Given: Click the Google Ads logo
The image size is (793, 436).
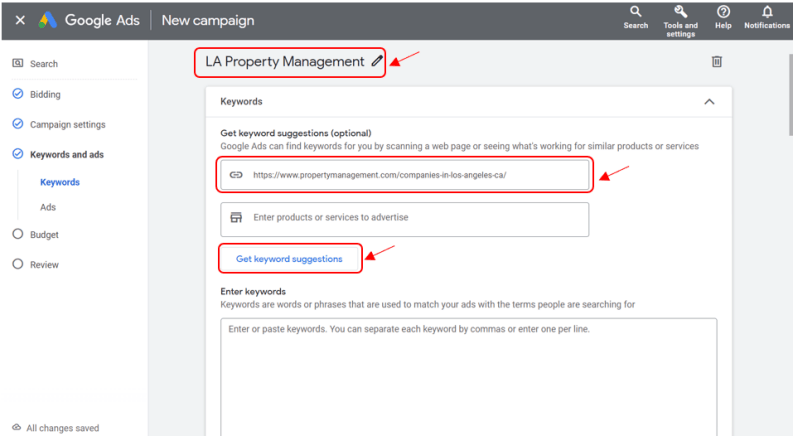Looking at the screenshot, I should (x=48, y=20).
